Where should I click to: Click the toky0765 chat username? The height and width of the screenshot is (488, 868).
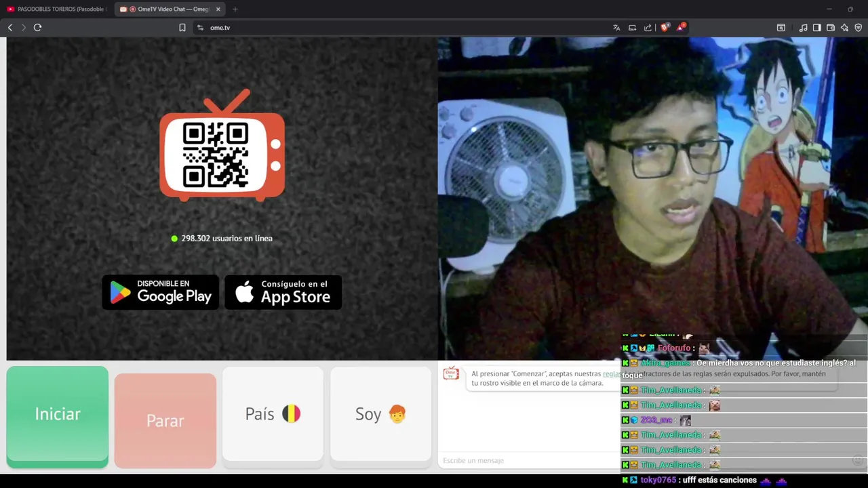658,480
